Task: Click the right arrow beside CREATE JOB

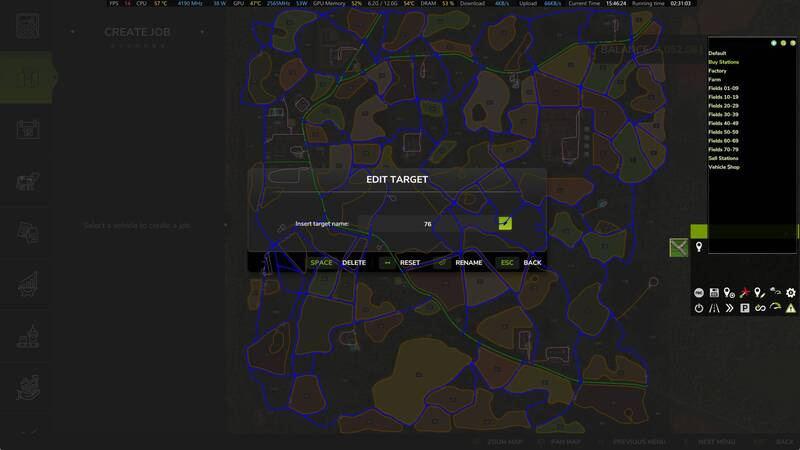Action: pos(203,32)
